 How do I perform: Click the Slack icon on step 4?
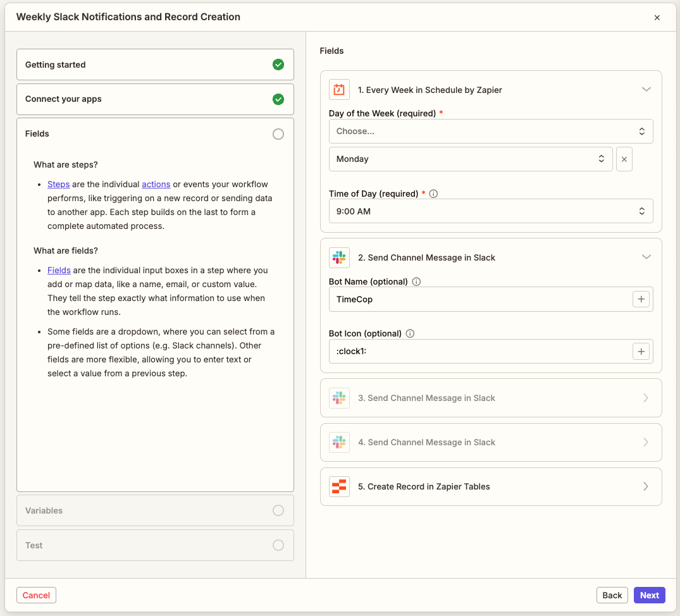[339, 442]
